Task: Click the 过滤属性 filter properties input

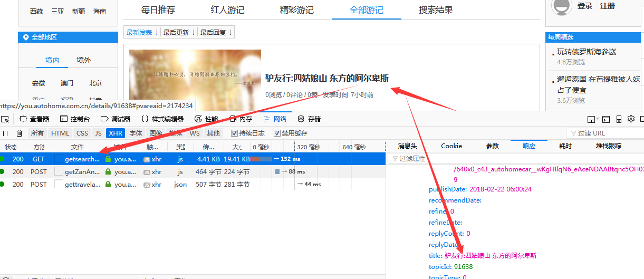Action: [515, 159]
